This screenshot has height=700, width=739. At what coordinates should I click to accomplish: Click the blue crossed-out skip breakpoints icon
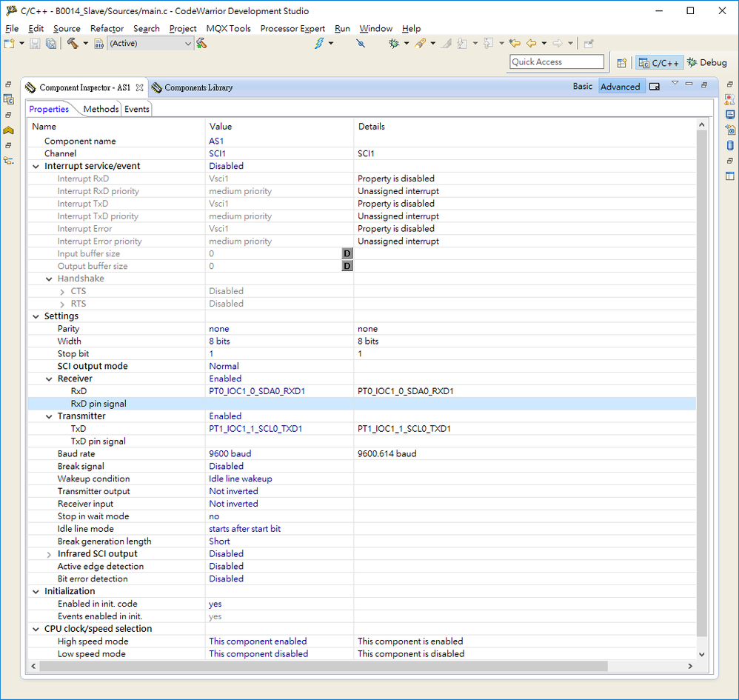[x=361, y=44]
